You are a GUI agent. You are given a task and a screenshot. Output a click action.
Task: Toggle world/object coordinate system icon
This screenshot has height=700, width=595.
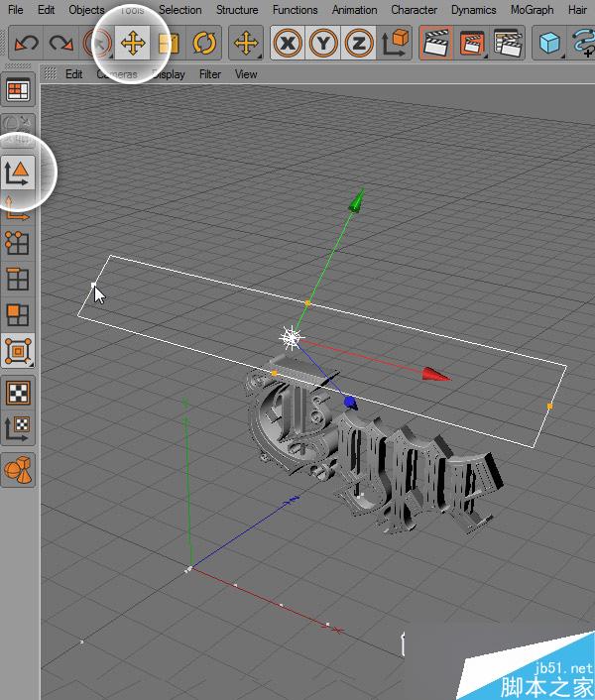394,43
